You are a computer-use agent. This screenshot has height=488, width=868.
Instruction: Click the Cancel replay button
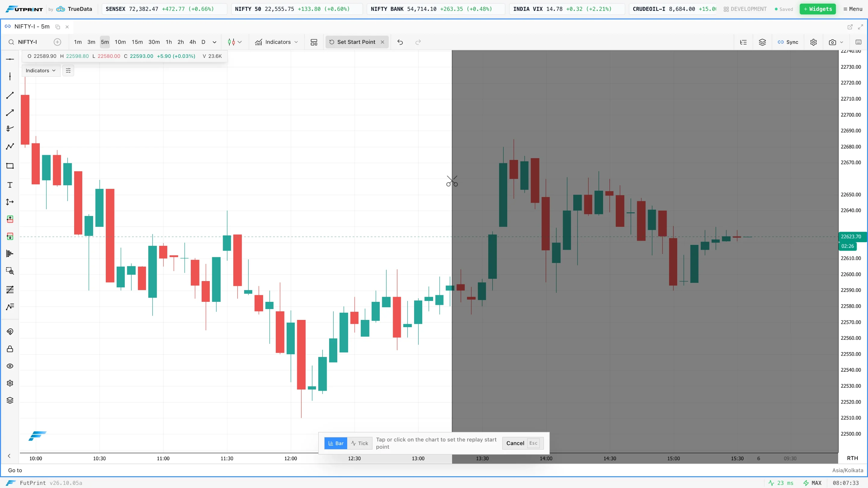[523, 443]
